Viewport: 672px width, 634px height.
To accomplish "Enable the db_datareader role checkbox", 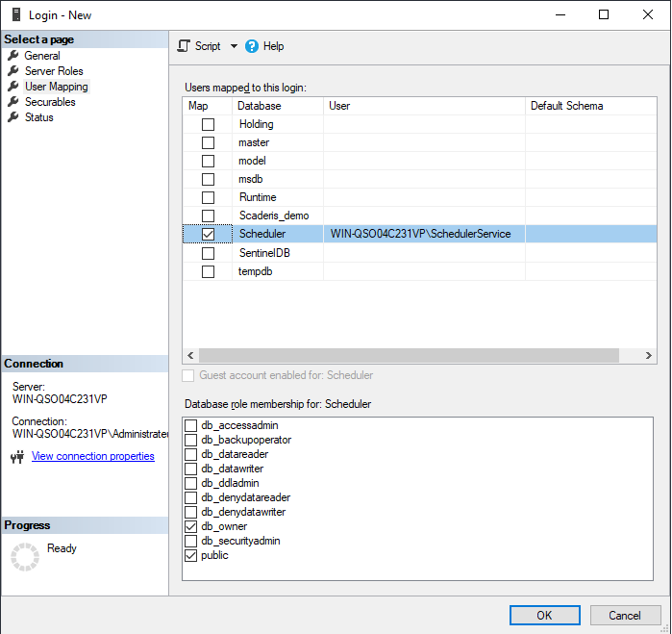I will coord(190,454).
